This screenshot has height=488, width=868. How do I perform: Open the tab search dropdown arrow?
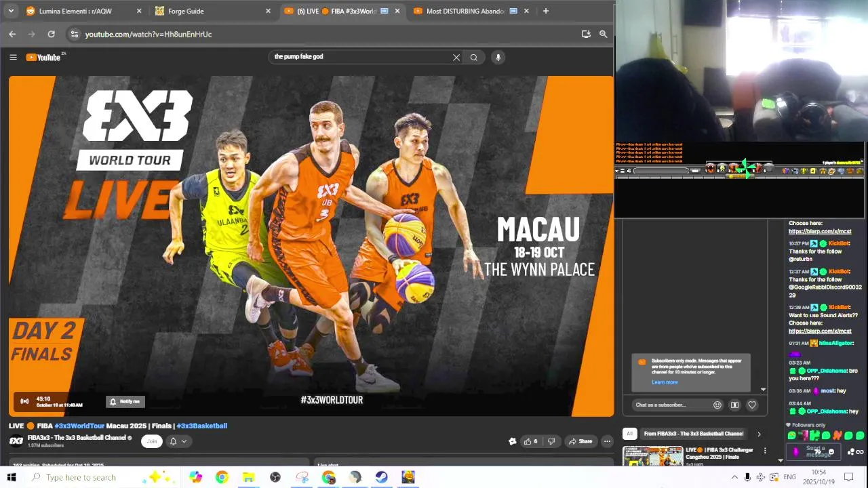[11, 11]
